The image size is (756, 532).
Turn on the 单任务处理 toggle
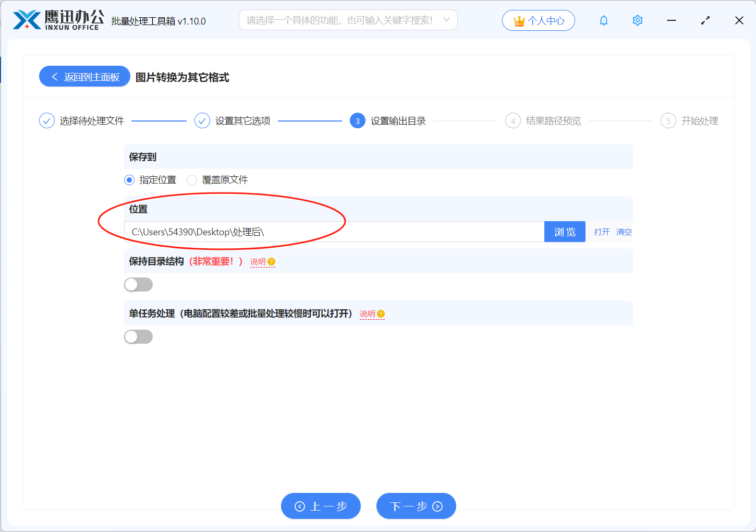[138, 337]
